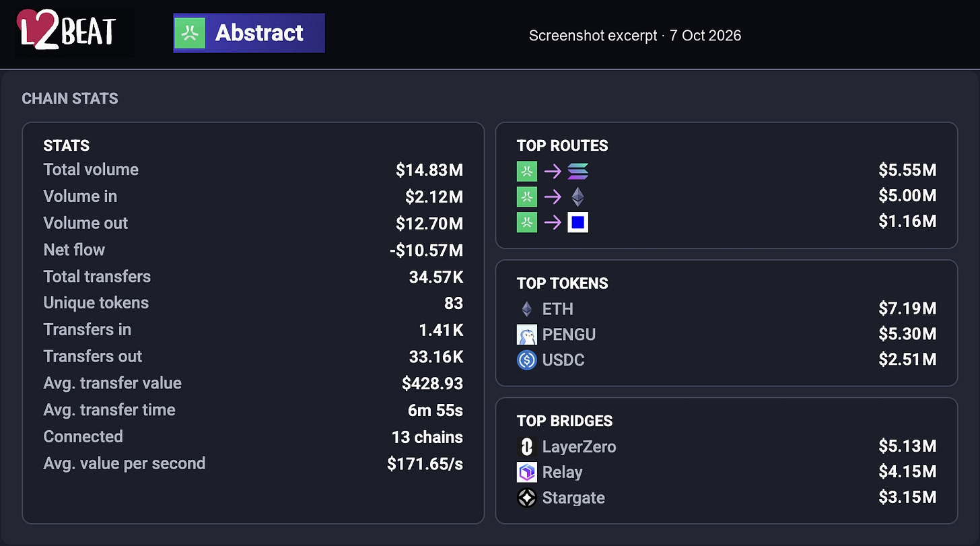Click the Stargate bridge icon

click(527, 498)
